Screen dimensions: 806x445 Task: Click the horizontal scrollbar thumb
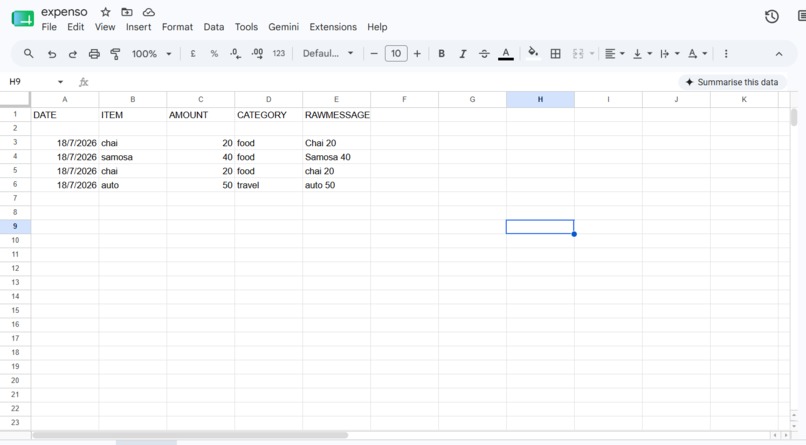click(x=190, y=435)
